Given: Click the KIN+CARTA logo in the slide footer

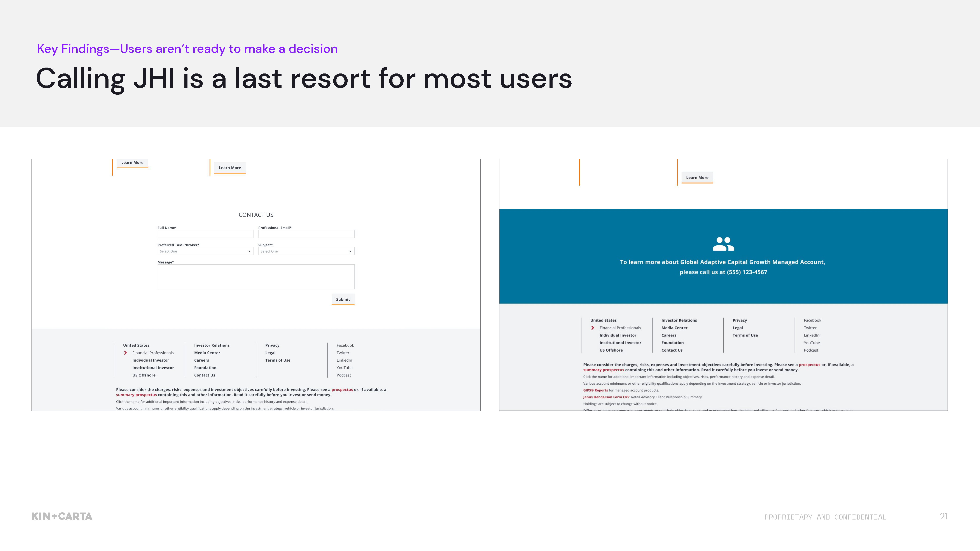Looking at the screenshot, I should [x=62, y=516].
